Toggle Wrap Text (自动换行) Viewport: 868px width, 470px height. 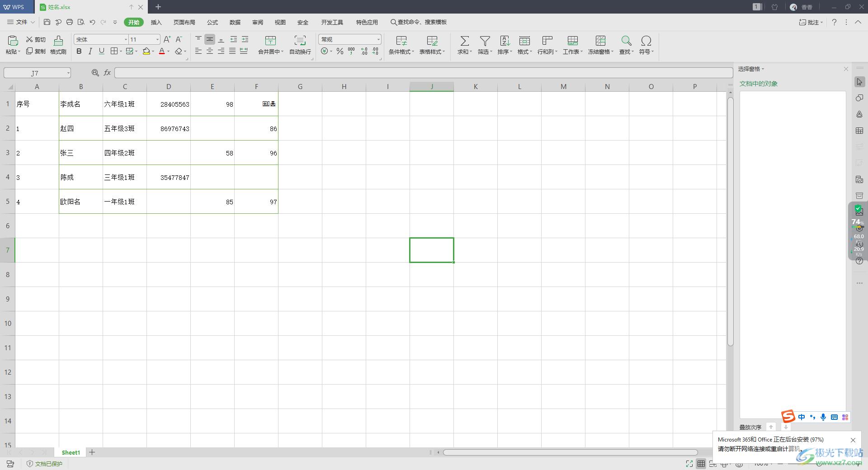click(300, 45)
